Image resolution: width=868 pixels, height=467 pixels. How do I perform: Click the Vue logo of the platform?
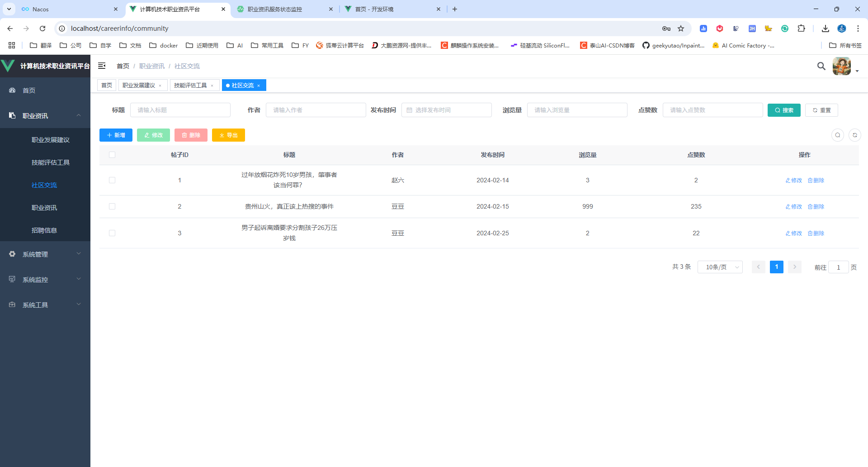pos(8,66)
